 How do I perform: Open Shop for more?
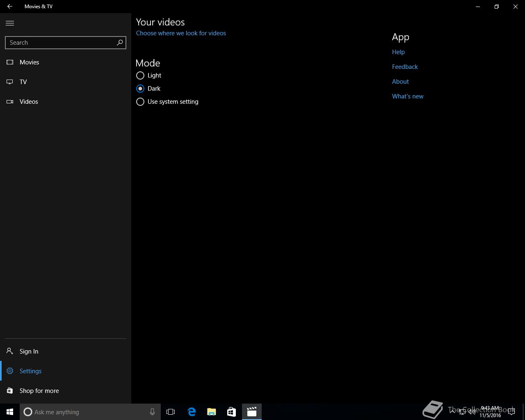click(x=66, y=391)
